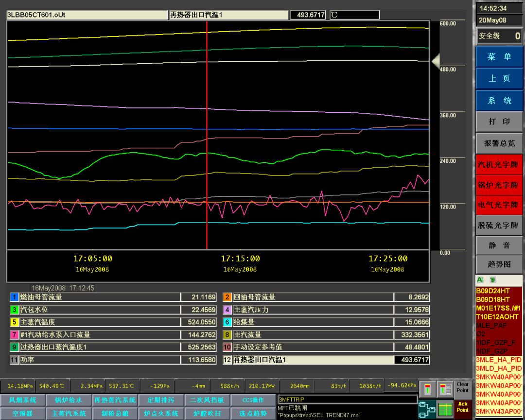Viewport: 525px width, 420px height.
Task: Open 风烟系统 page
Action: click(22, 400)
